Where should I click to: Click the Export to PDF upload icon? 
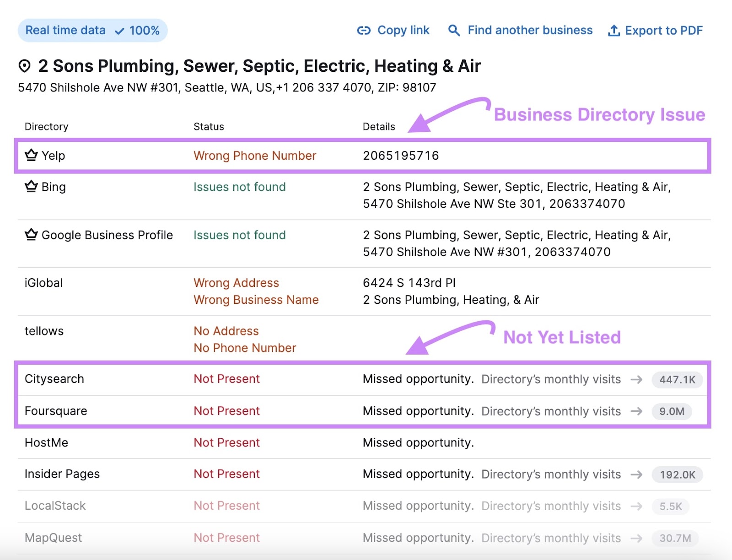pyautogui.click(x=613, y=30)
